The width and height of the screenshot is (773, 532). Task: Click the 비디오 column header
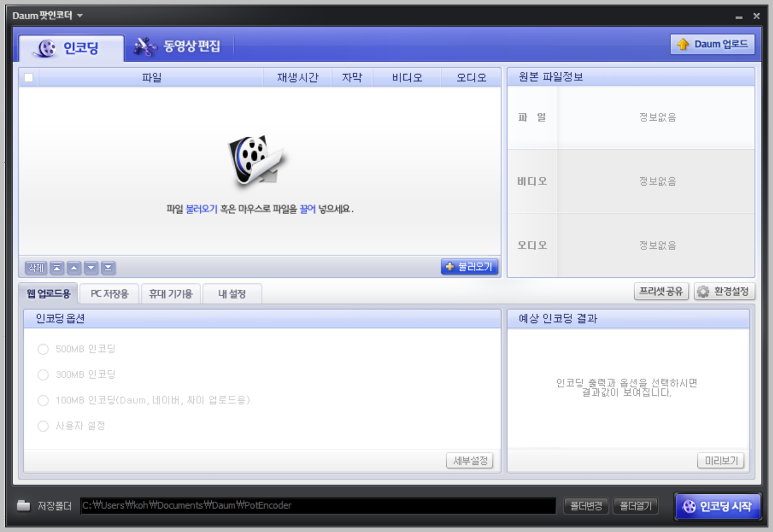[x=407, y=77]
